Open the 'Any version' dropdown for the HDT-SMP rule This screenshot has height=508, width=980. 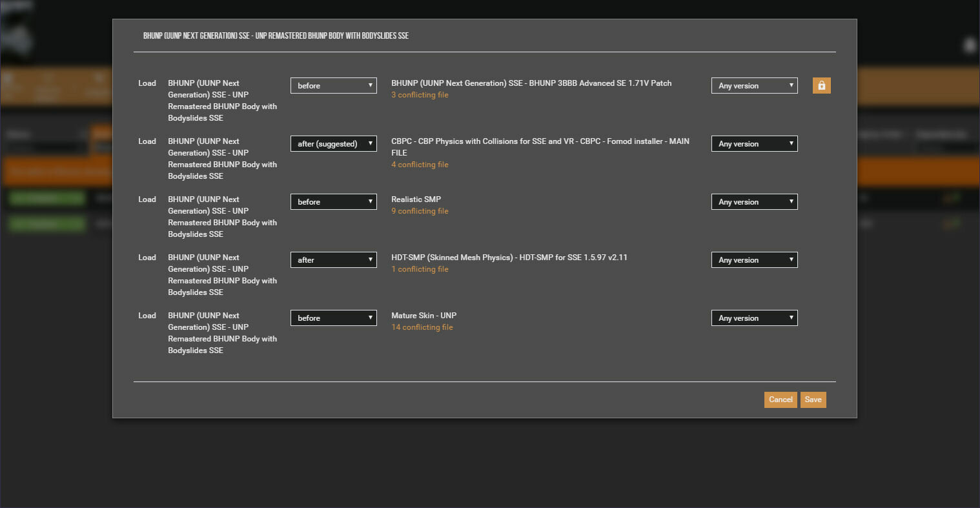(x=755, y=259)
